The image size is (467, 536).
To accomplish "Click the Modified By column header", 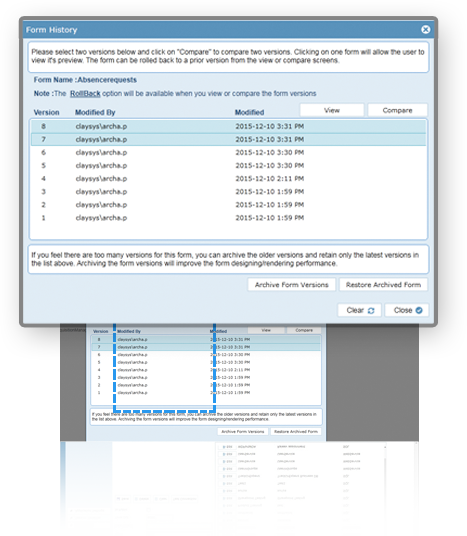I will pos(95,112).
